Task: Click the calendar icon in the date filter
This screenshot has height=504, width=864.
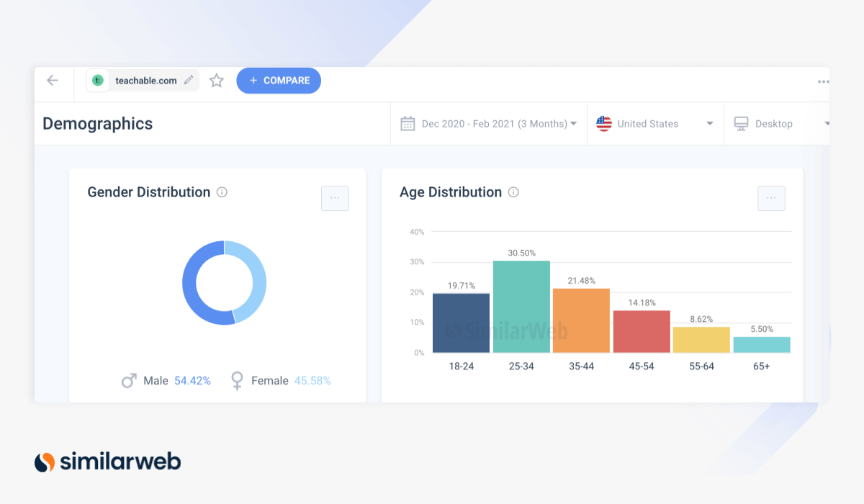Action: [408, 123]
